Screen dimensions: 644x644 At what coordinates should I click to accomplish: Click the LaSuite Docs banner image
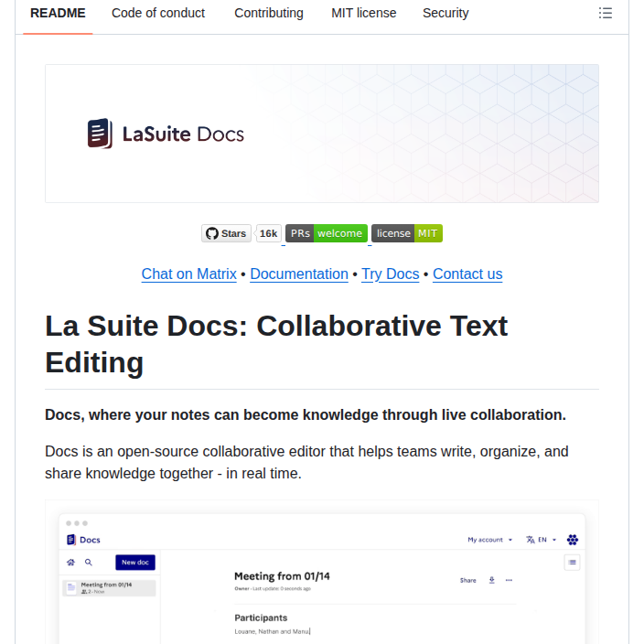(x=322, y=134)
